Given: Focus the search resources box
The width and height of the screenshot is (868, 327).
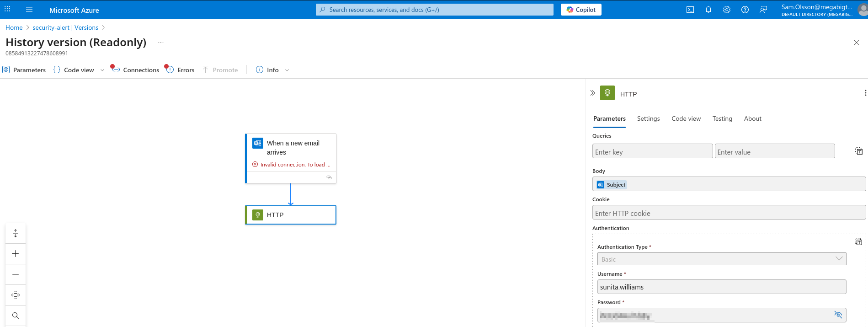Looking at the screenshot, I should tap(434, 10).
